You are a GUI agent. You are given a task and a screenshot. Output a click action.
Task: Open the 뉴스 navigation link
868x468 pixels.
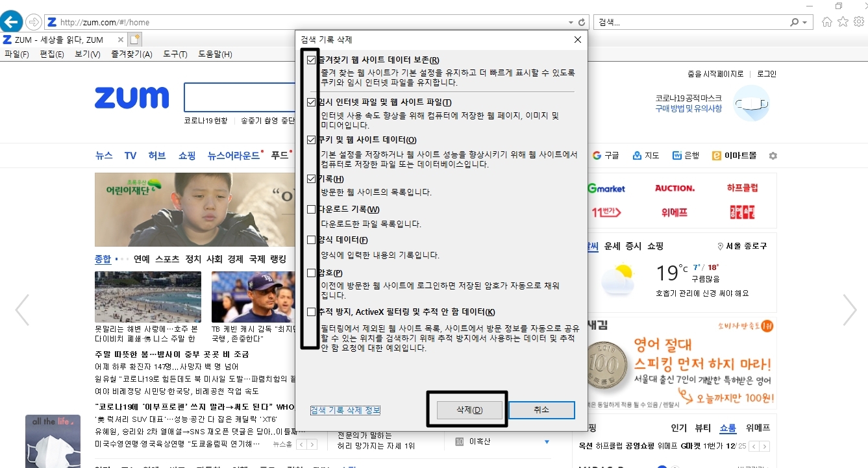click(x=104, y=156)
